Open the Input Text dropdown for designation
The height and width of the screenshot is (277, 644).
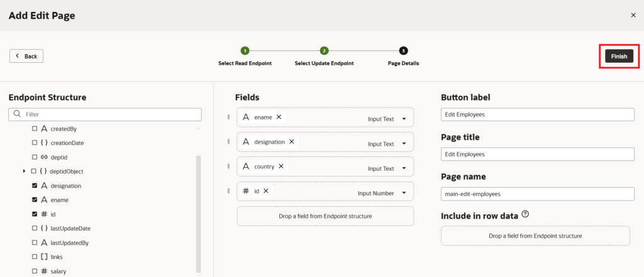coord(404,144)
